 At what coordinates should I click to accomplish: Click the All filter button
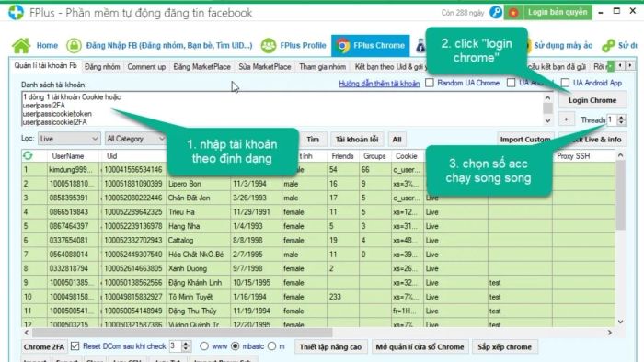(397, 140)
